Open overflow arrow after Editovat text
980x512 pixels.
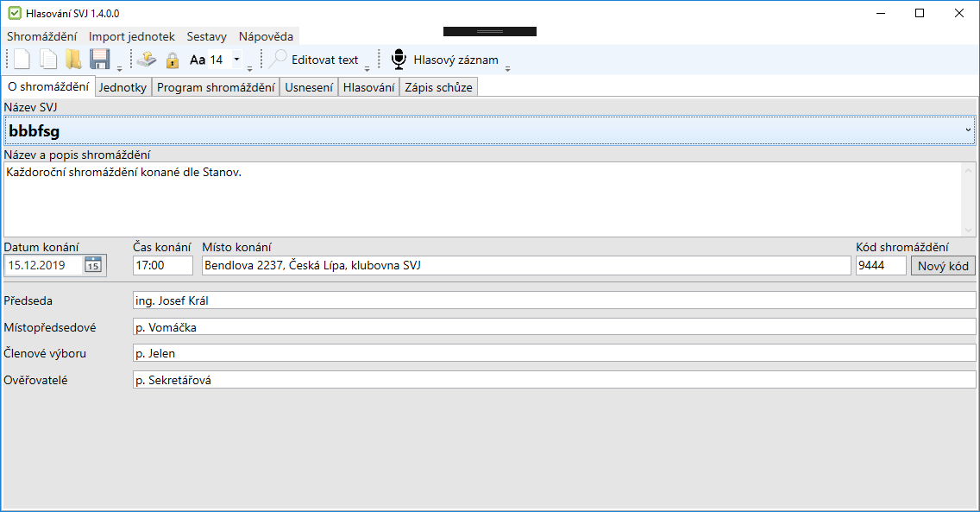(367, 68)
